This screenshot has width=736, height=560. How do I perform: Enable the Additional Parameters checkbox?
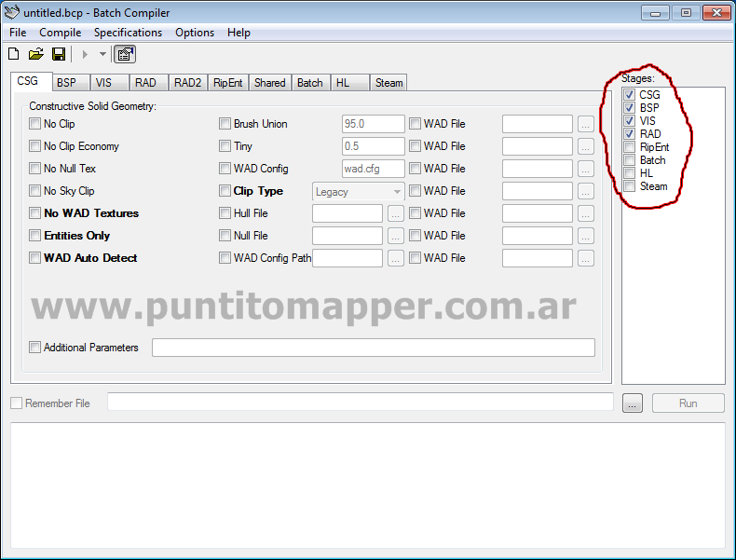click(34, 348)
